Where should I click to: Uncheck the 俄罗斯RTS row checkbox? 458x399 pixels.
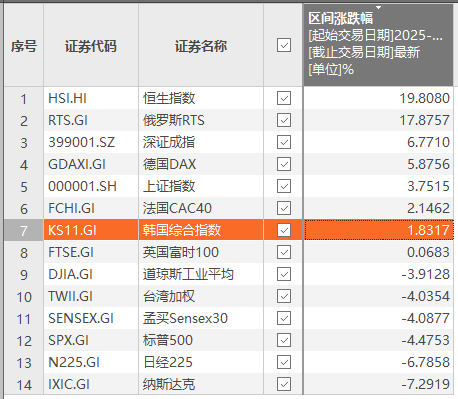pos(284,120)
